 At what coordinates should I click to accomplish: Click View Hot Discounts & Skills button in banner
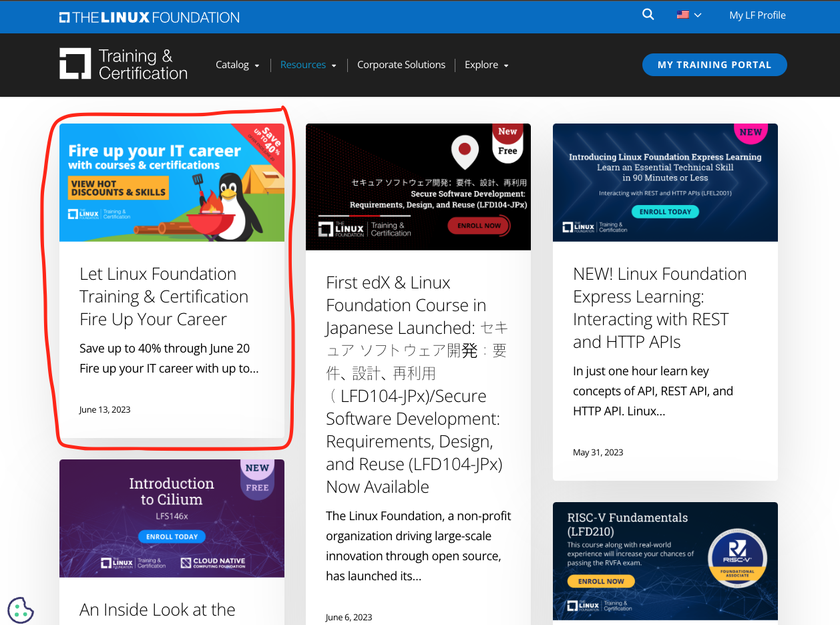point(118,188)
